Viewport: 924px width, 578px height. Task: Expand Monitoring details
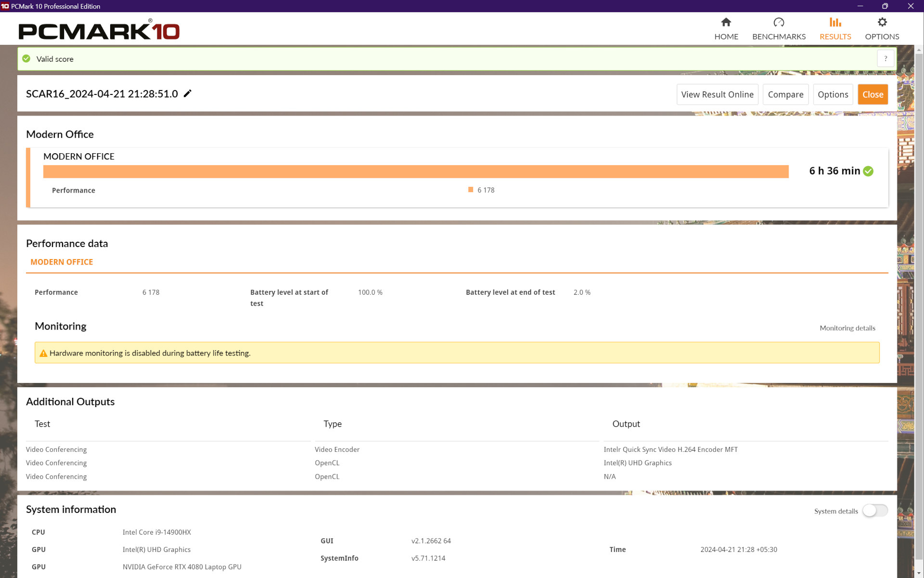(847, 328)
